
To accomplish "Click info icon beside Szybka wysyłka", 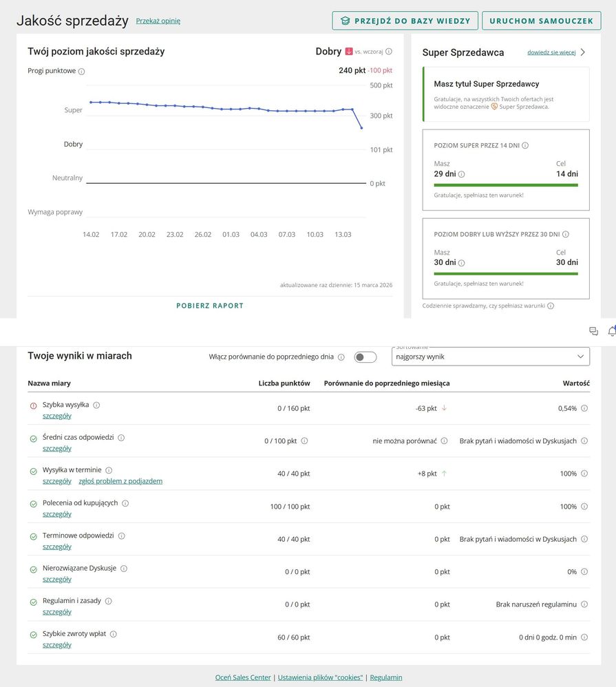I will 96,405.
